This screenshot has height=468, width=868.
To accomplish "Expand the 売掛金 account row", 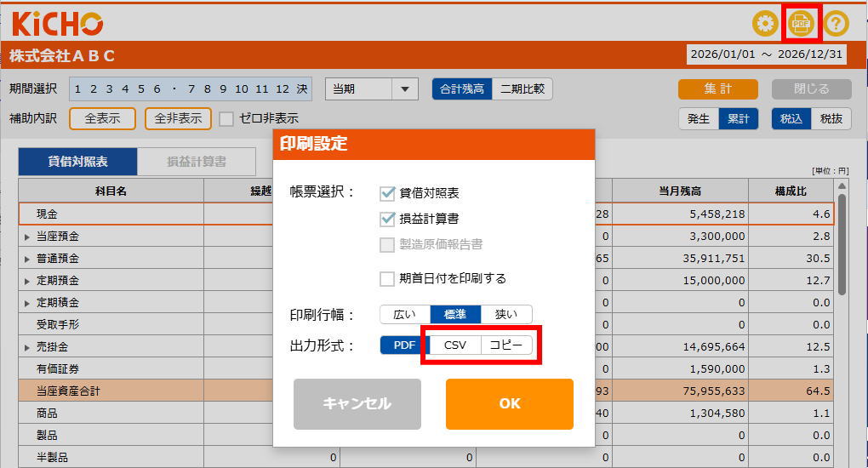I will pos(27,347).
